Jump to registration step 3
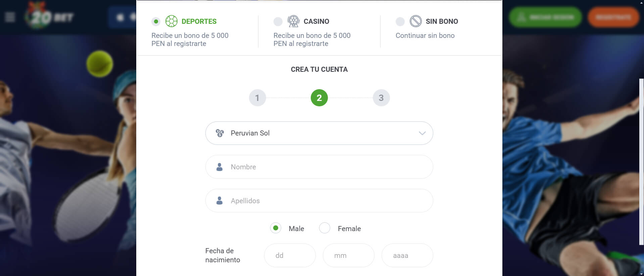Screen dimensions: 644x276 (381, 98)
